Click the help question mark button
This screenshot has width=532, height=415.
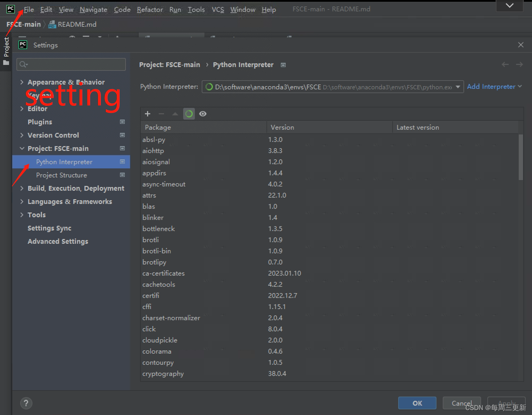click(x=26, y=403)
